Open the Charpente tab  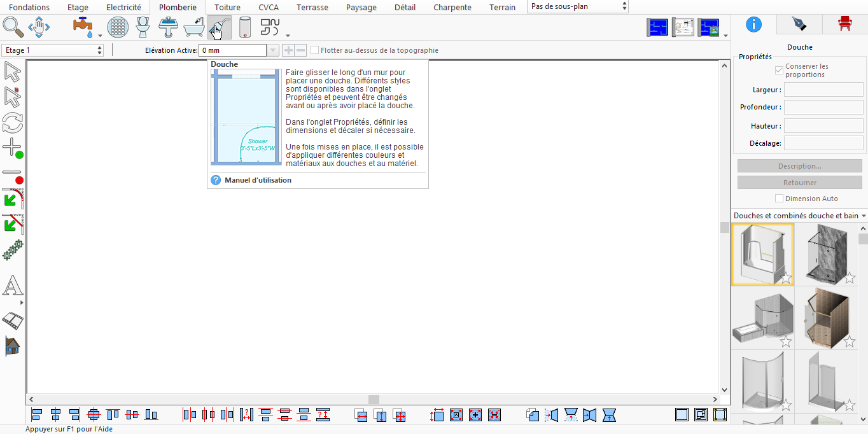click(x=452, y=8)
